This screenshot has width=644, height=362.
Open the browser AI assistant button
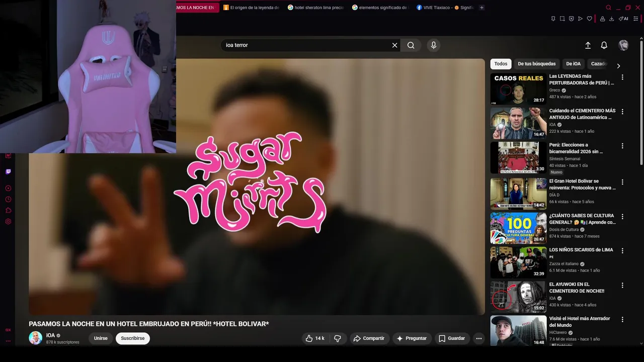point(623,19)
